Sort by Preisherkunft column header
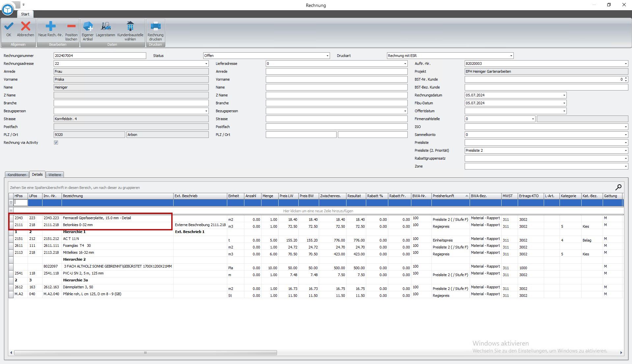 (x=450, y=196)
